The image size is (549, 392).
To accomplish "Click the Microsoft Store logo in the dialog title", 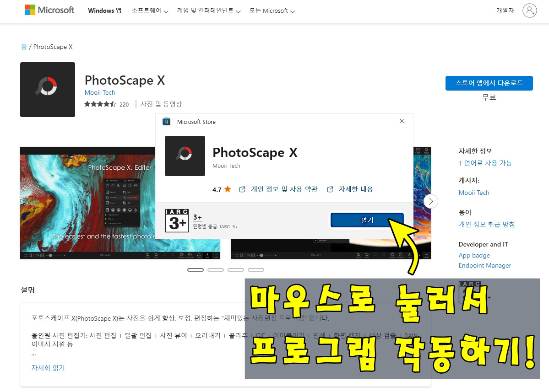I will click(166, 122).
